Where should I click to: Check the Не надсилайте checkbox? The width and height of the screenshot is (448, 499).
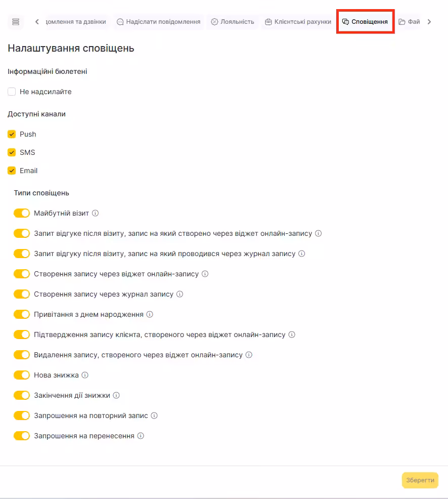tap(12, 92)
